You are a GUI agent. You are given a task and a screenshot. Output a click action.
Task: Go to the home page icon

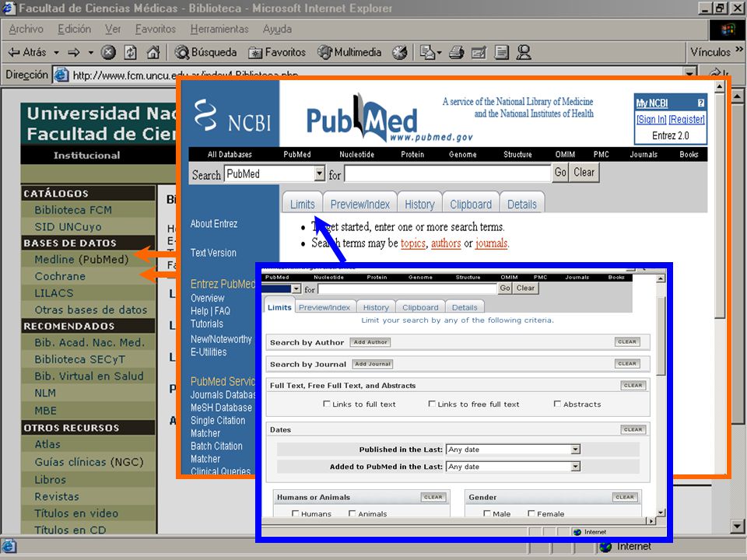pos(153,52)
